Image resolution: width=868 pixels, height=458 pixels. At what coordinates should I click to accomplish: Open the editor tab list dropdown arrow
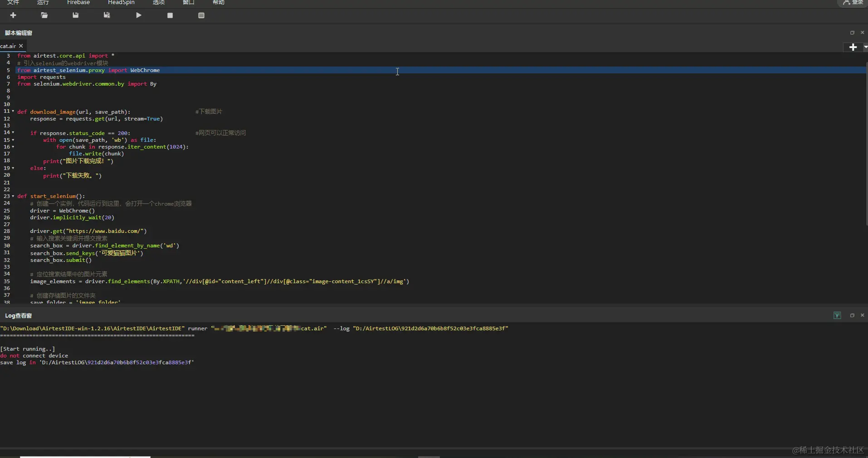pyautogui.click(x=865, y=47)
